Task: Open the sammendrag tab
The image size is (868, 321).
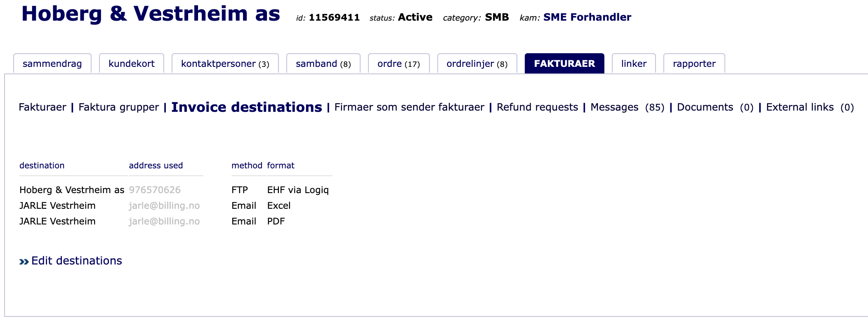Action: (x=53, y=63)
